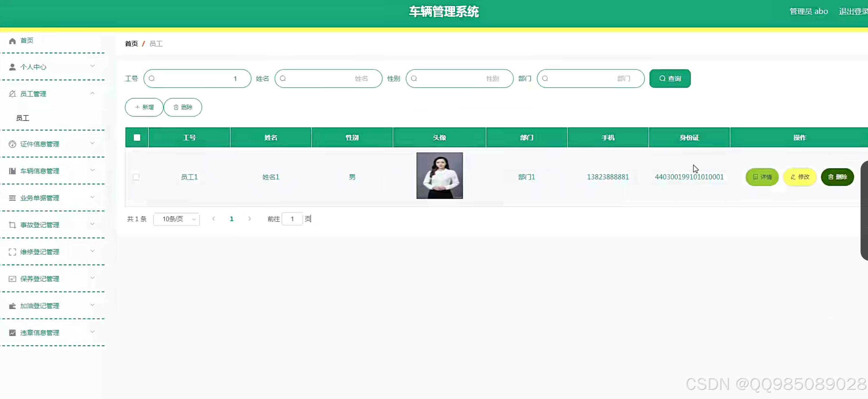Open the 10条/页 page size dropdown

tap(177, 219)
